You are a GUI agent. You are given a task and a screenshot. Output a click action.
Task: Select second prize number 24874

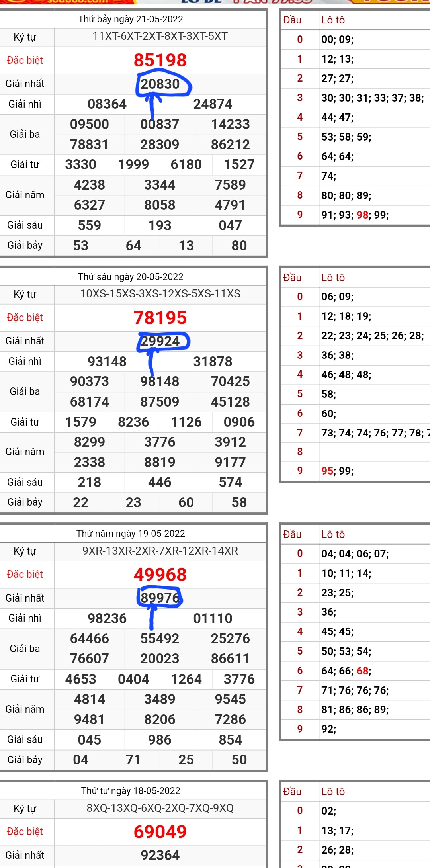pyautogui.click(x=213, y=104)
